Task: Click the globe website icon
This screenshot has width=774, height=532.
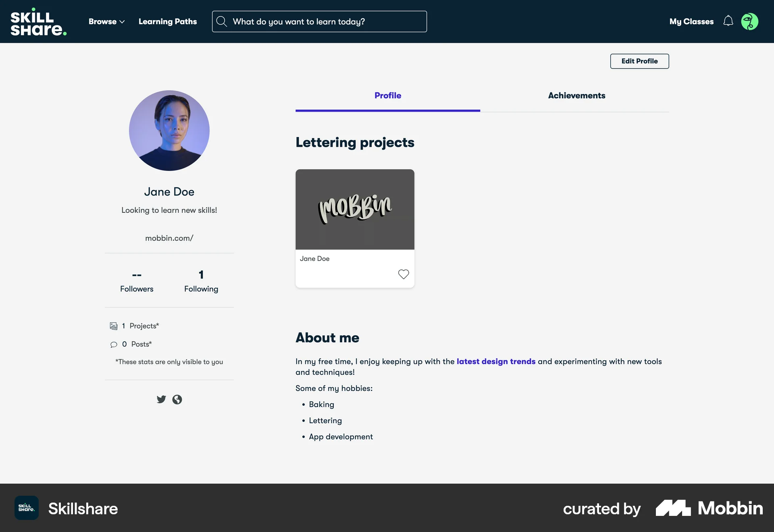Action: point(177,399)
